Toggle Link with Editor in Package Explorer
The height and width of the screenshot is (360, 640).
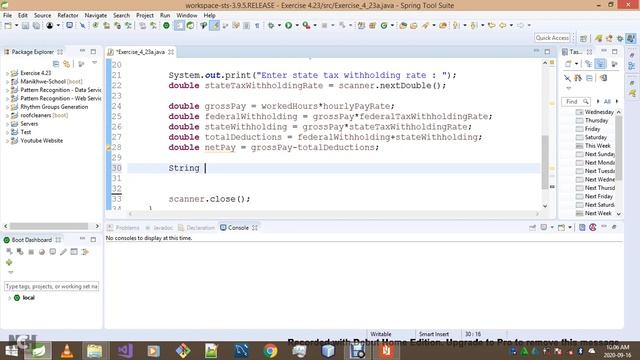(x=67, y=64)
